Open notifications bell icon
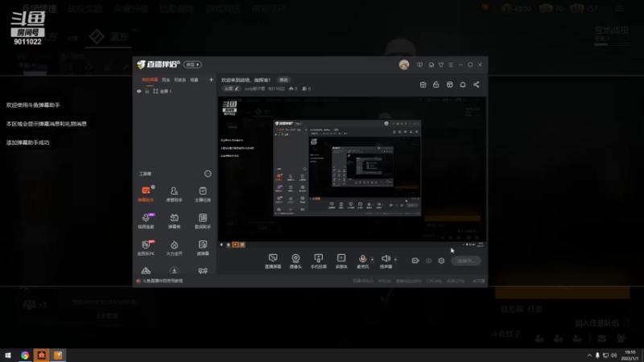 tap(463, 84)
